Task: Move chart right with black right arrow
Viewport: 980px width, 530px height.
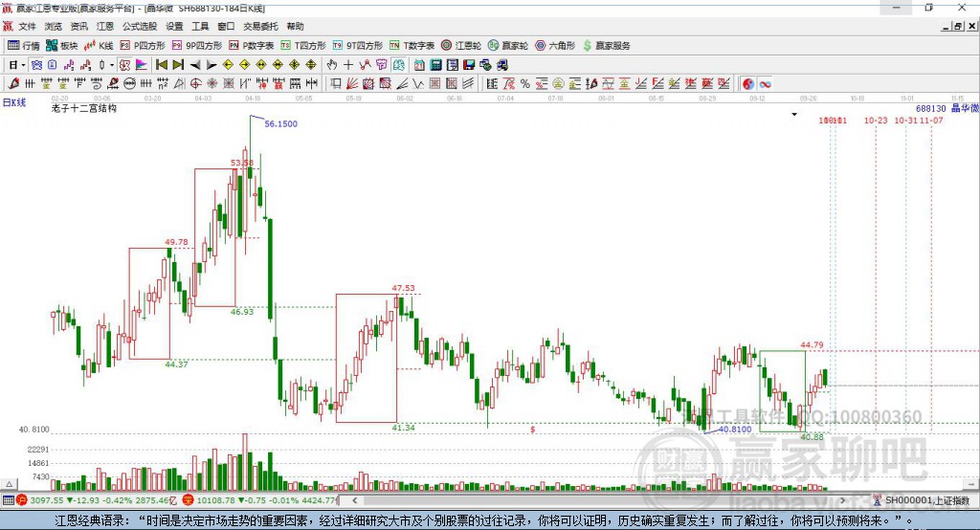Action: click(x=212, y=65)
